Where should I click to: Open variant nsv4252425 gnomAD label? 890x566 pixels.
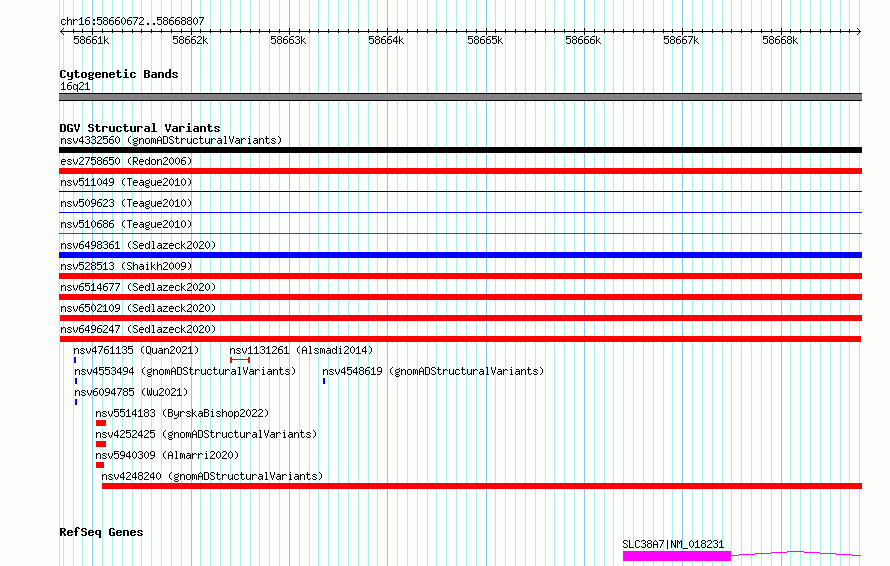206,434
